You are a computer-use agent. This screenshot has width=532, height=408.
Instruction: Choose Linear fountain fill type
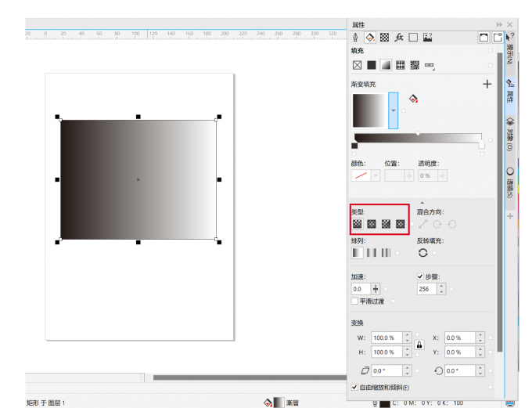click(357, 224)
